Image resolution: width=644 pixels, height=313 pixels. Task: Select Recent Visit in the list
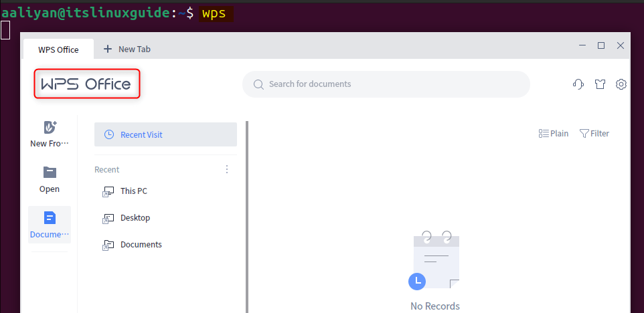(x=165, y=134)
